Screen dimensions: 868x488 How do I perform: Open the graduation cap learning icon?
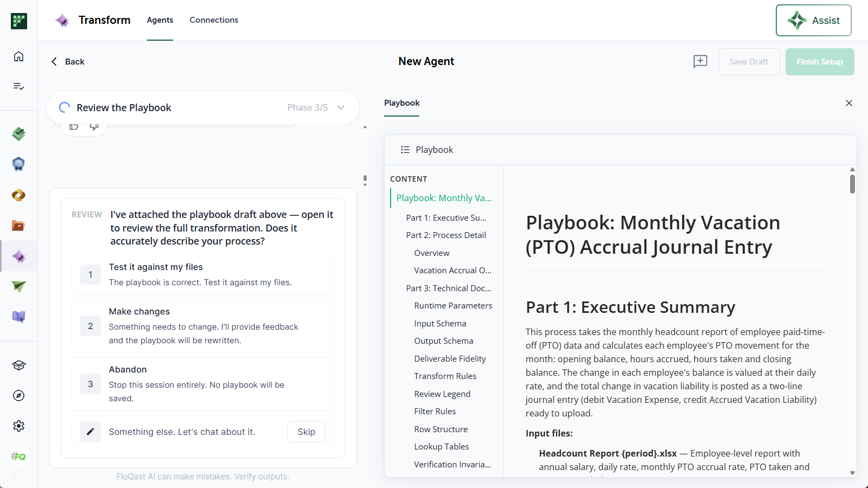click(x=18, y=365)
